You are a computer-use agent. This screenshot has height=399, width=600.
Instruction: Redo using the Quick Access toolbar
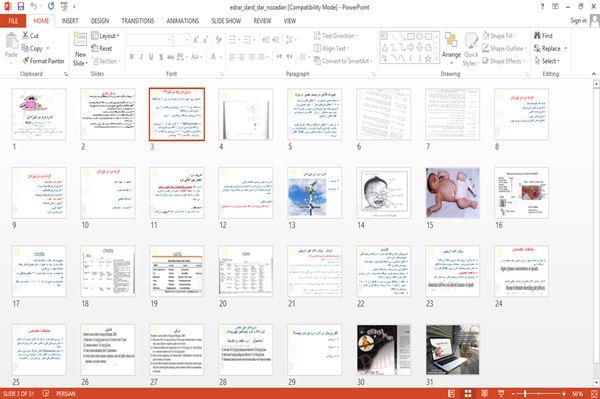[51, 6]
